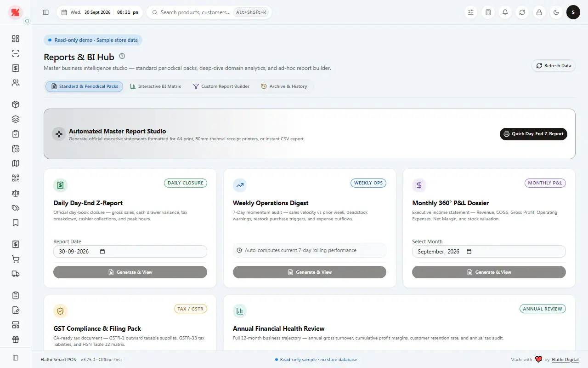Viewport: 588px width, 368px height.
Task: Click the Auto-computes current 7-day rolling performance note
Action: [310, 250]
